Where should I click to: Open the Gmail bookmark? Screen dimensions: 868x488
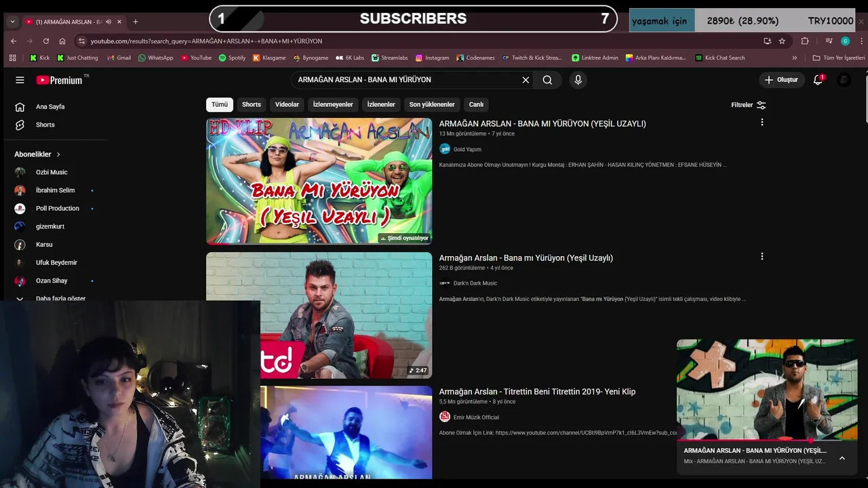coord(119,58)
